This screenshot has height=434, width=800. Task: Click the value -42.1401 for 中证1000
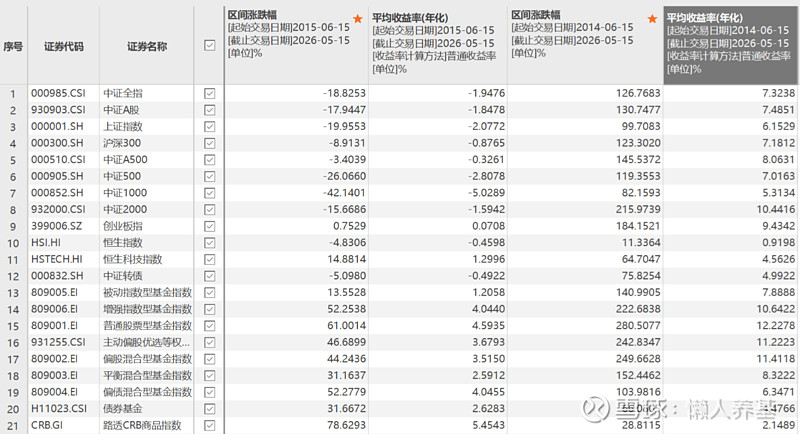[x=344, y=193]
